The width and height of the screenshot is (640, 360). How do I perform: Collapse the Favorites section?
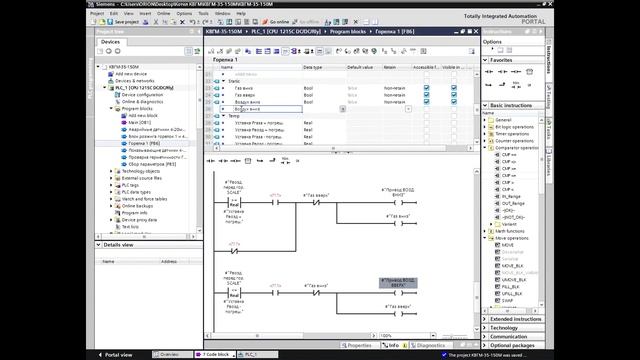(x=485, y=60)
